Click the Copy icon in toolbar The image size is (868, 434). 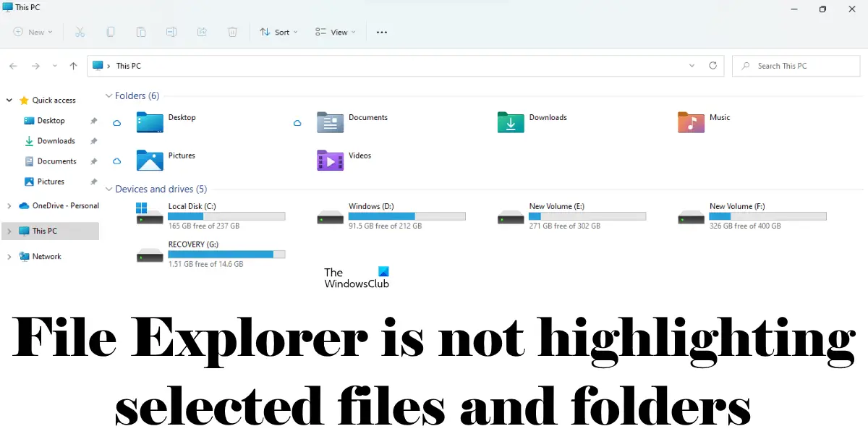pos(111,32)
